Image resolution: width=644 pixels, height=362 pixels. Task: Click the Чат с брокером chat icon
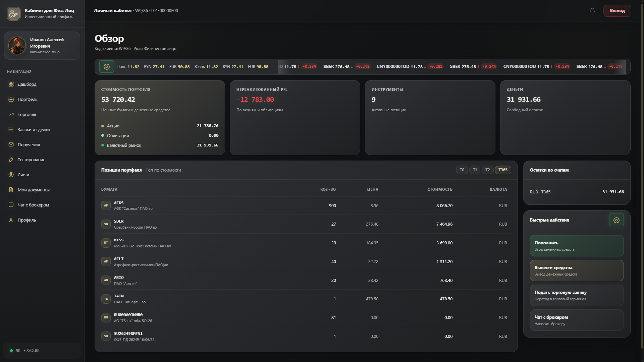coord(11,205)
